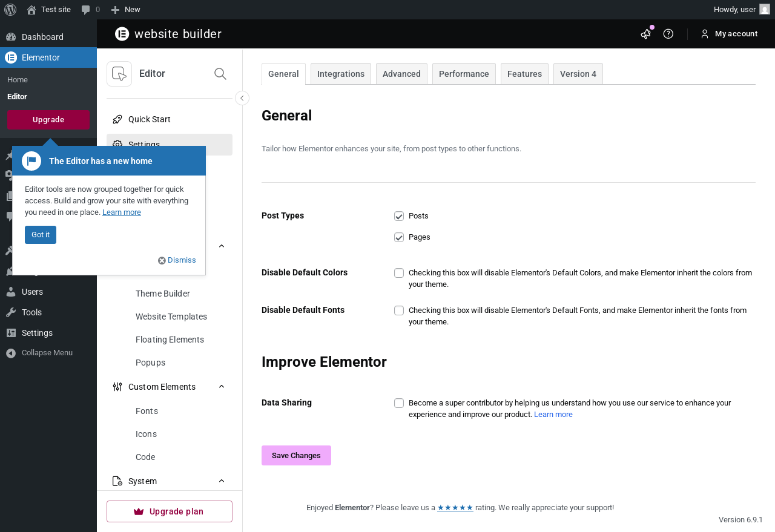Enable Disable Default Fonts checkbox

tap(399, 310)
